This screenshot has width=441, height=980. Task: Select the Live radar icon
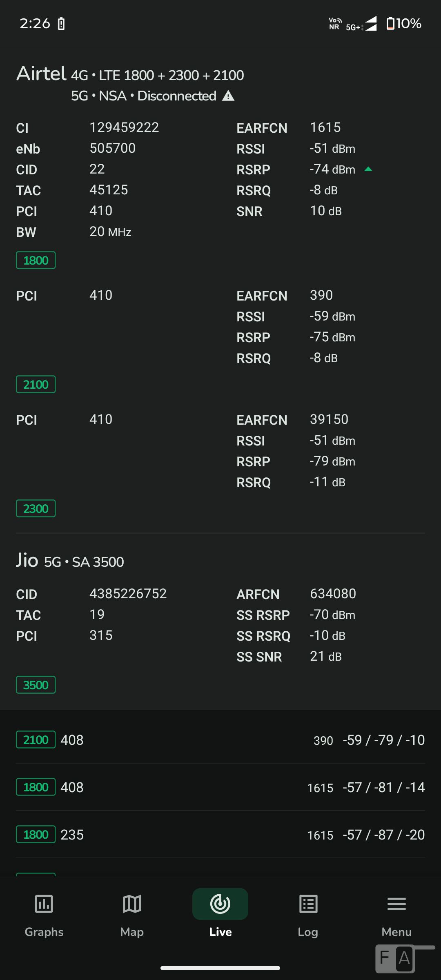[x=220, y=904]
